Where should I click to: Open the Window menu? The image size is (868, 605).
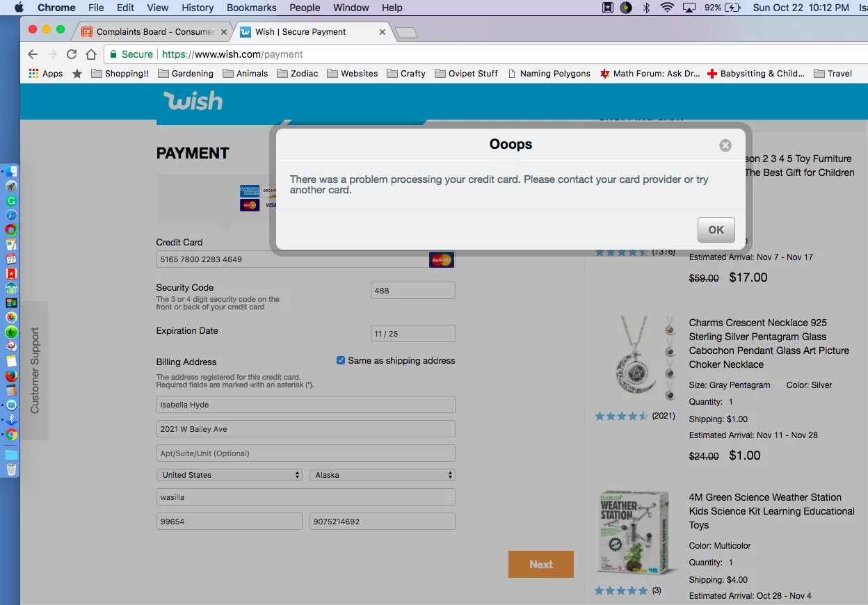(x=351, y=8)
